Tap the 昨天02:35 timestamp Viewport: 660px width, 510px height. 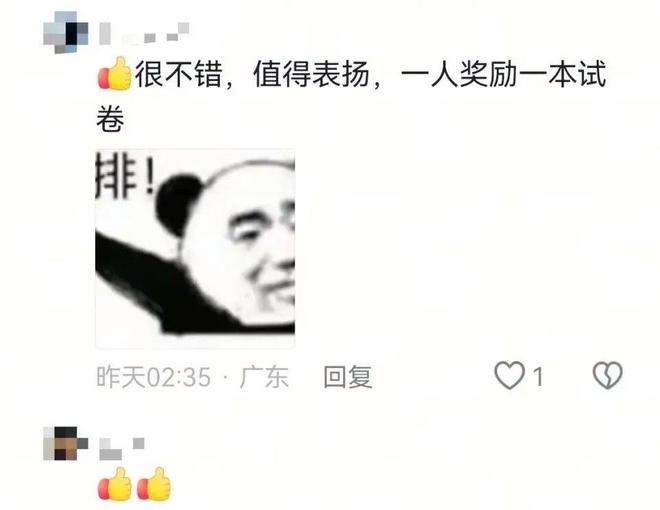154,377
